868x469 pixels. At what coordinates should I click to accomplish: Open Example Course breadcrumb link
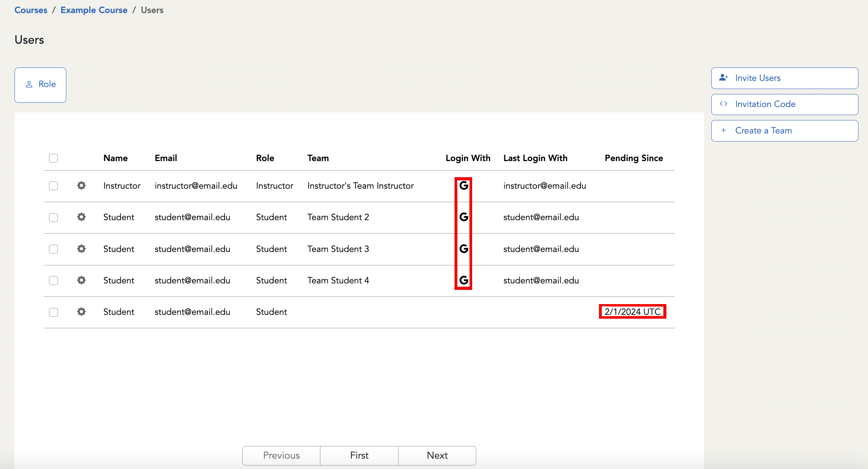[94, 10]
